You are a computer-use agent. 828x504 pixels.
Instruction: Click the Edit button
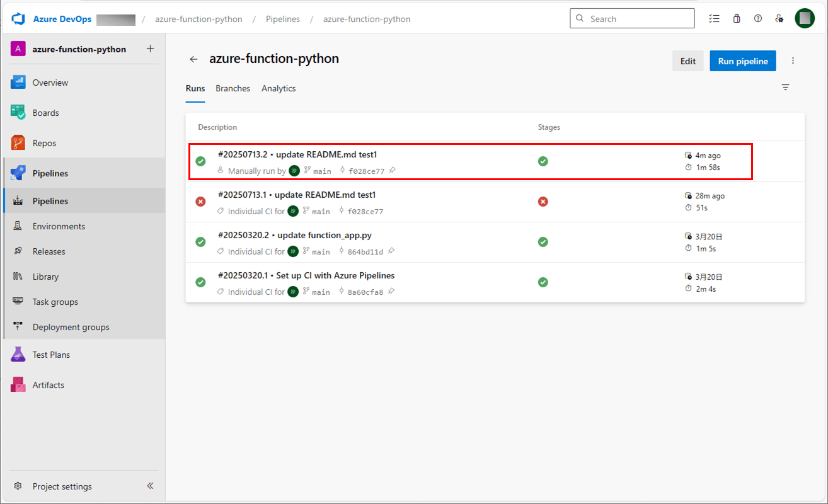coord(688,61)
